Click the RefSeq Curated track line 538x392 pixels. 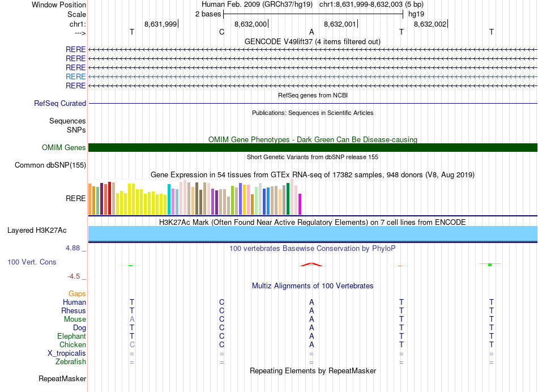pyautogui.click(x=313, y=103)
